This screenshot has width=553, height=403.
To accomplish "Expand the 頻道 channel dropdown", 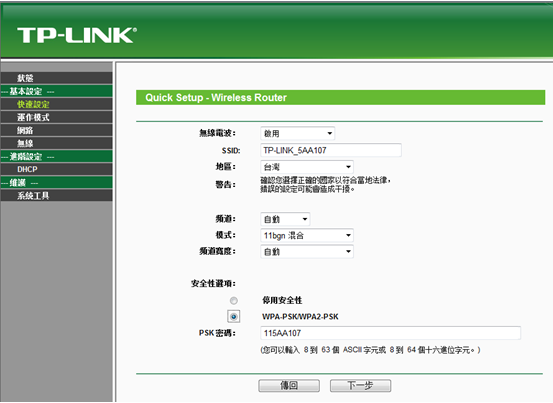I will click(285, 219).
